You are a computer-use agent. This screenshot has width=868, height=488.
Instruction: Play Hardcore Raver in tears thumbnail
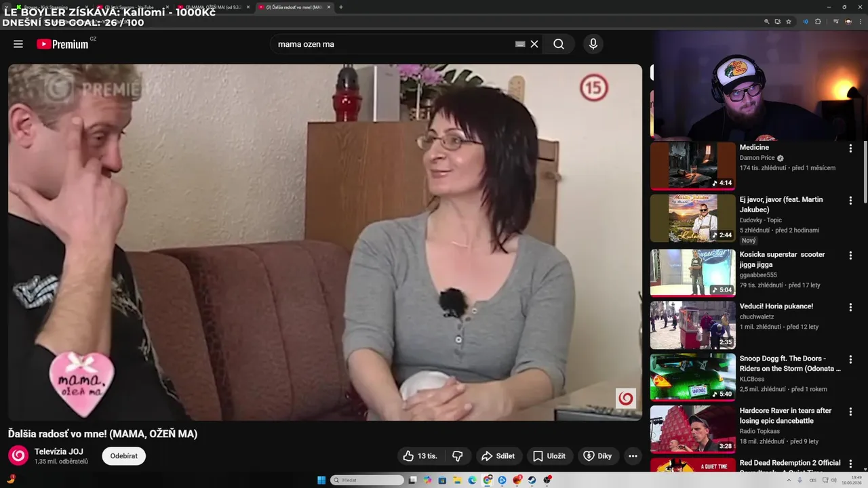point(693,430)
